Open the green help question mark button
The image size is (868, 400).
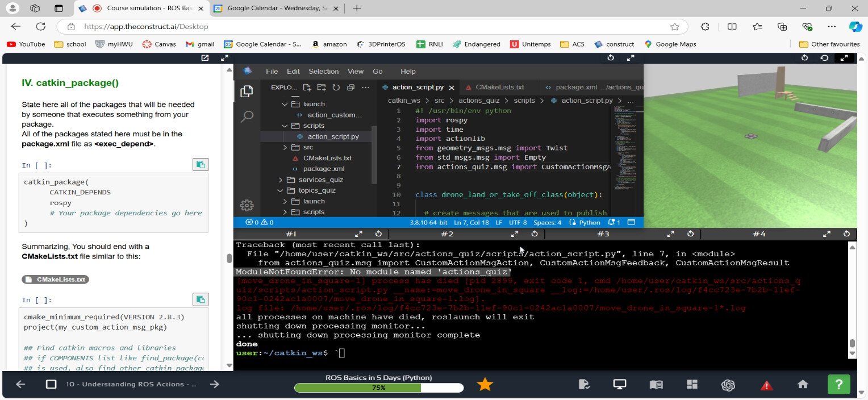(x=839, y=385)
